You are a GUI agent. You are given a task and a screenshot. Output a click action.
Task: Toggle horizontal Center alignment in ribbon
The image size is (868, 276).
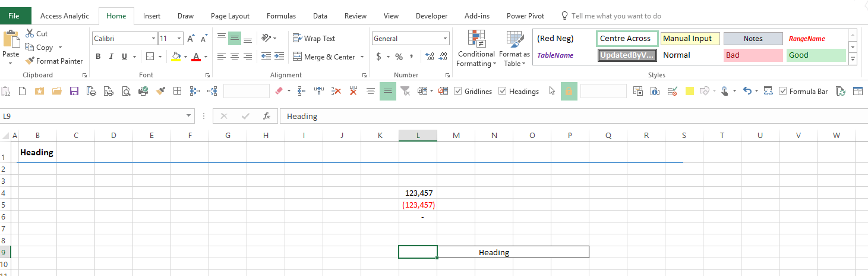click(x=235, y=57)
